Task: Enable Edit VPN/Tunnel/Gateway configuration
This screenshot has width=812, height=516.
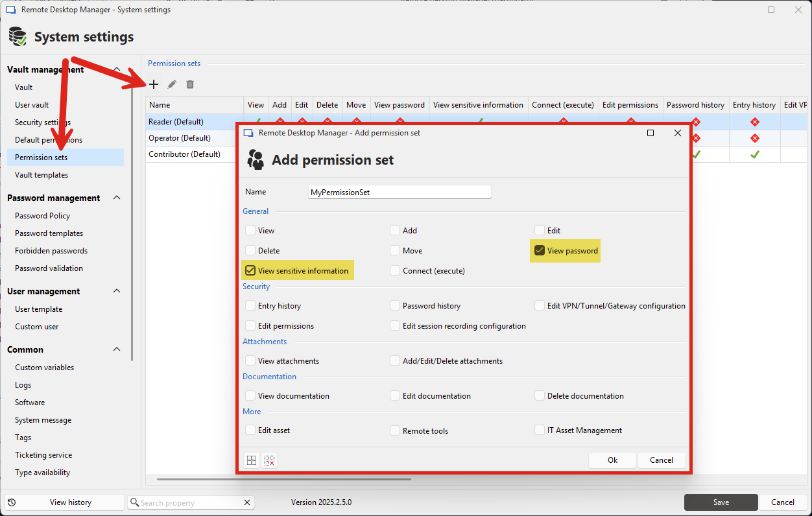Action: (540, 306)
